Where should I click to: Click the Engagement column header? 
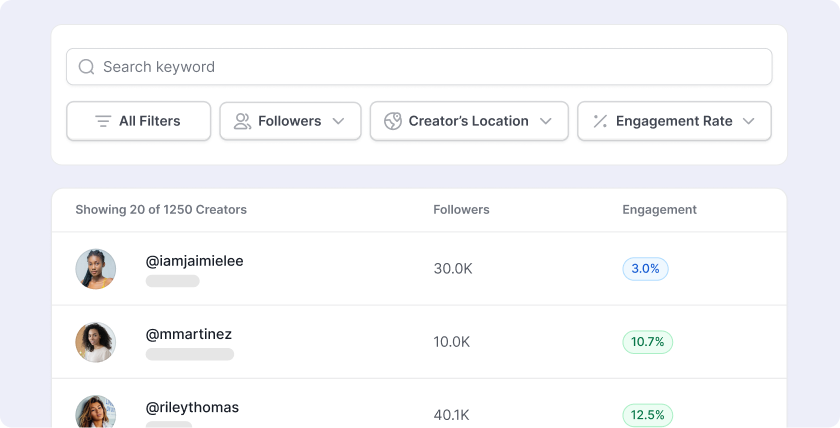pyautogui.click(x=659, y=210)
